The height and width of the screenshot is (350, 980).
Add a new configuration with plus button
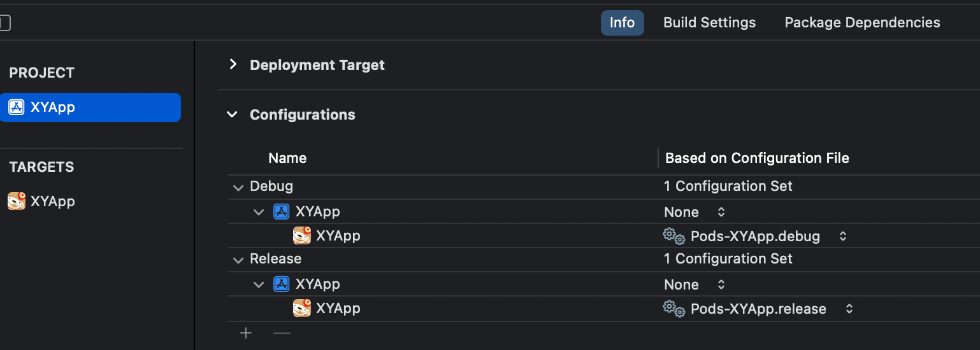[x=246, y=333]
